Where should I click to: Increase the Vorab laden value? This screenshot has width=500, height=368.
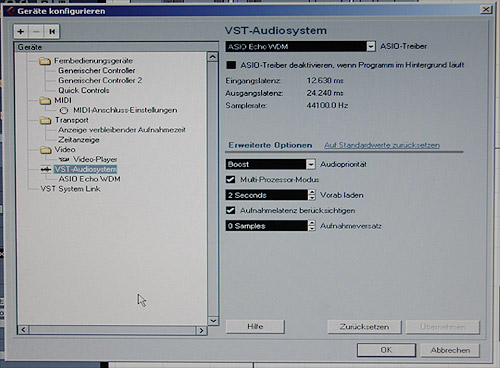(x=312, y=192)
